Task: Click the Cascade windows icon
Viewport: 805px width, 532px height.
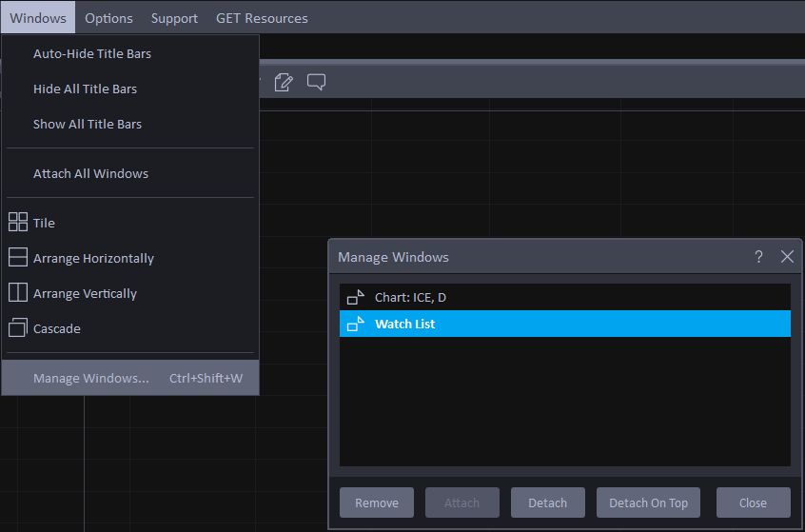Action: [18, 328]
